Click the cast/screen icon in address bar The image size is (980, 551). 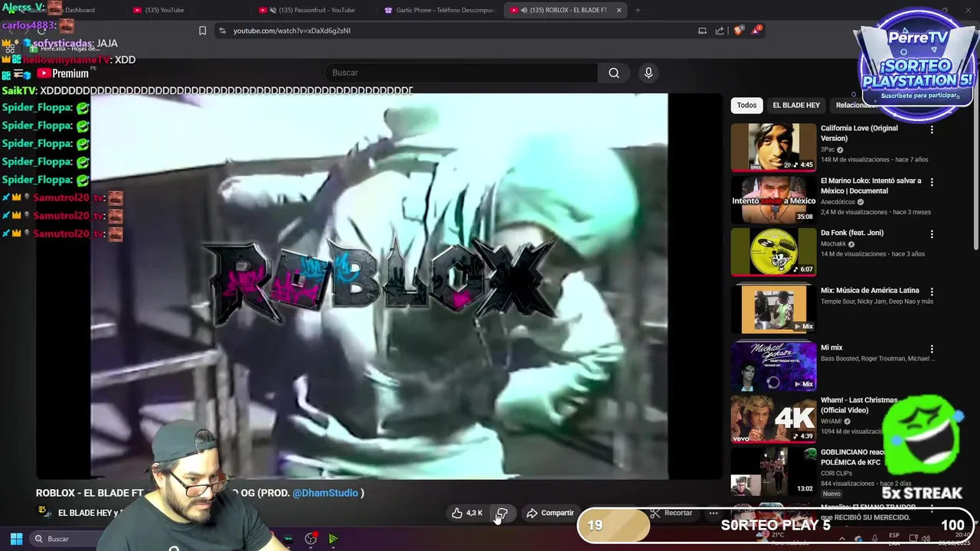(702, 31)
